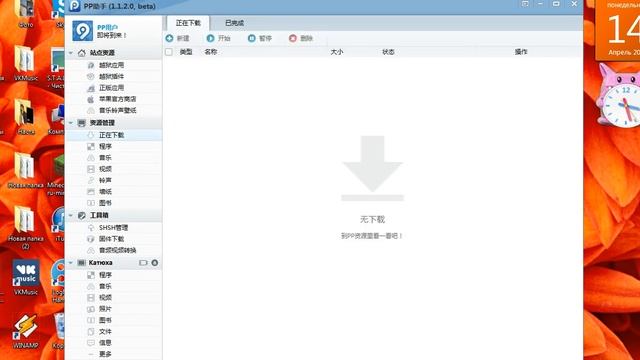Click the red 删除 delete toolbar button
Viewport: 640px width, 360px height.
click(301, 38)
